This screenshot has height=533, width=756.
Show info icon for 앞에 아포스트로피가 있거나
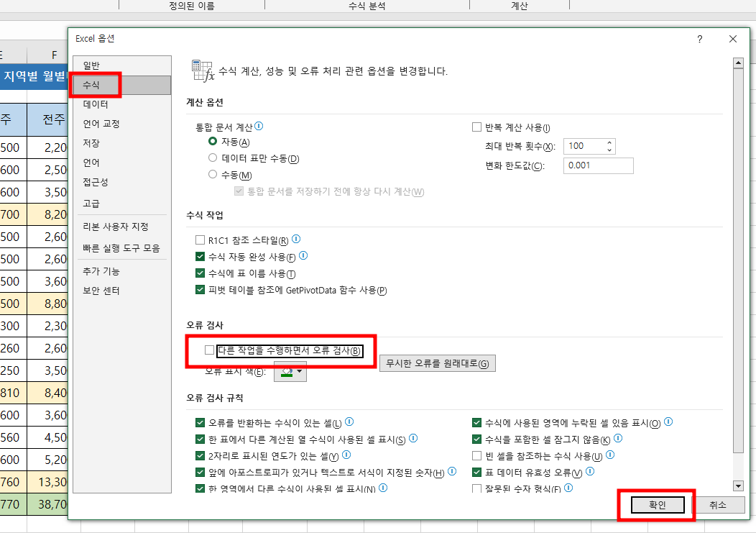tap(452, 471)
